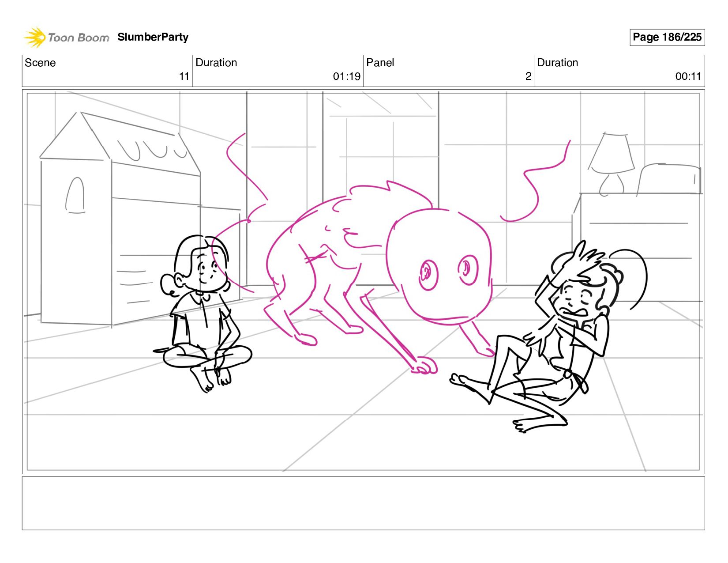Select the scene duration value 01:19
Image resolution: width=728 pixels, height=563 pixels.
347,76
